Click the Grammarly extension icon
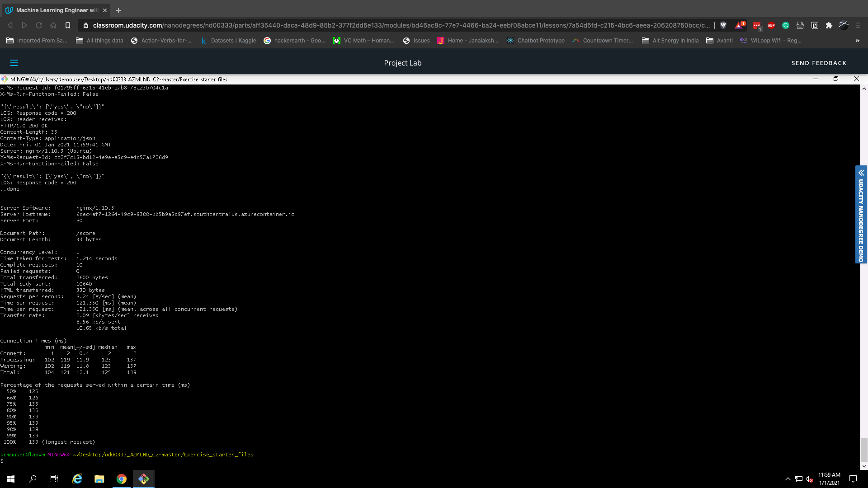Image resolution: width=868 pixels, height=488 pixels. 786,25
